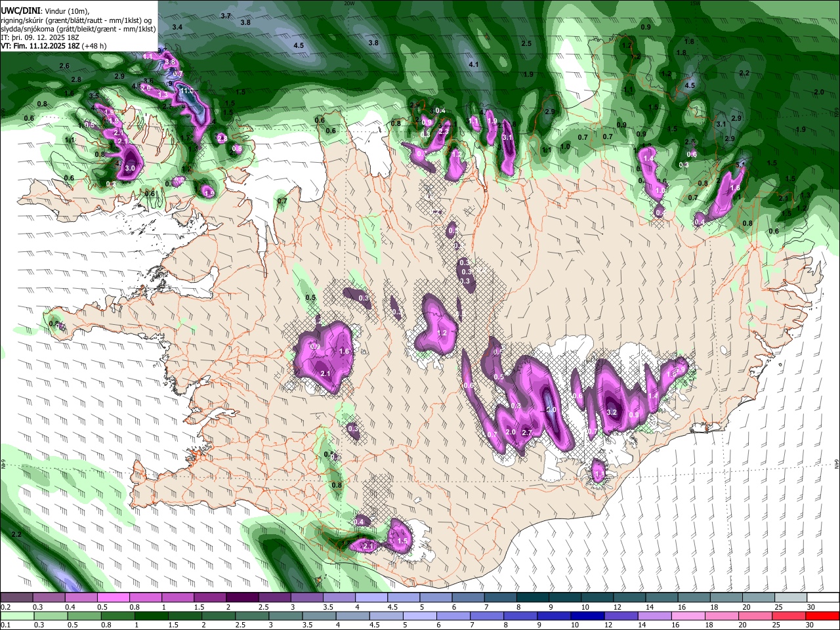Click the UWC/DINI title text
840x630 pixels.
coord(20,11)
